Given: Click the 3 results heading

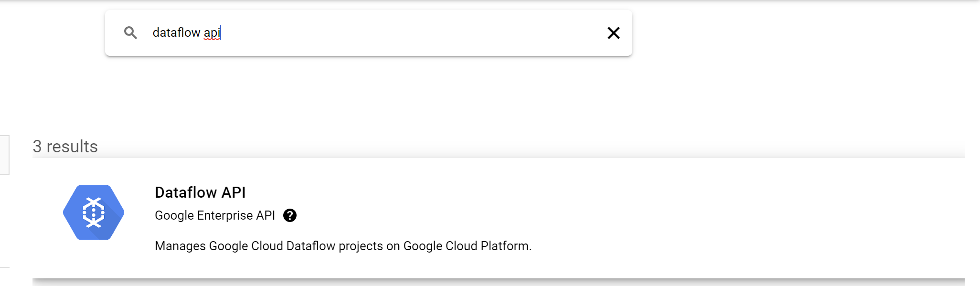Looking at the screenshot, I should click(65, 147).
